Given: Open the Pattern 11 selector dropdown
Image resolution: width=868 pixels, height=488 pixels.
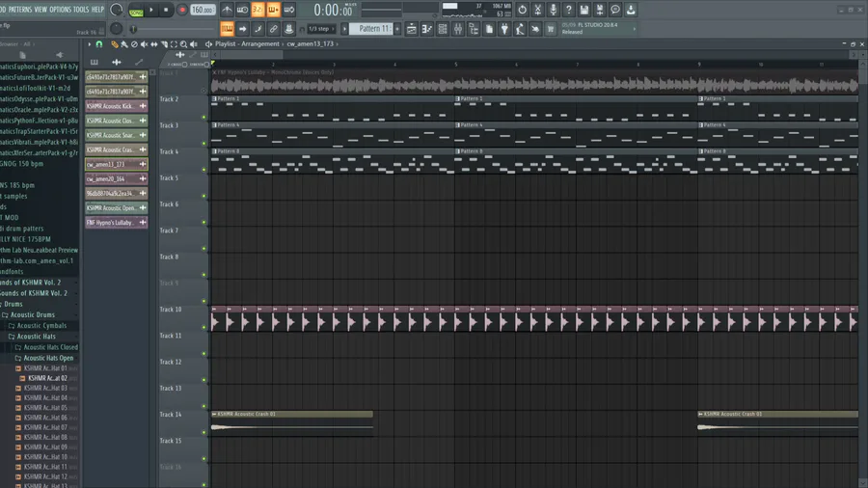Looking at the screenshot, I should 372,29.
